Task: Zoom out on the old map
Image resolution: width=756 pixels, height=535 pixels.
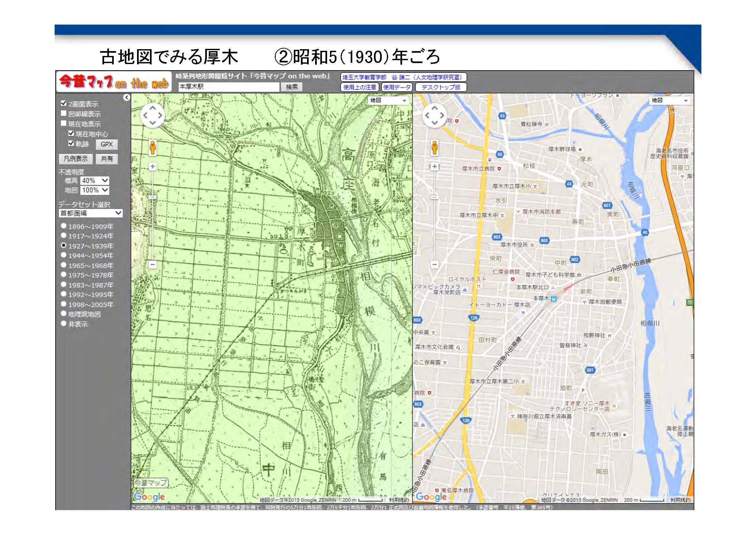Action: click(x=153, y=264)
